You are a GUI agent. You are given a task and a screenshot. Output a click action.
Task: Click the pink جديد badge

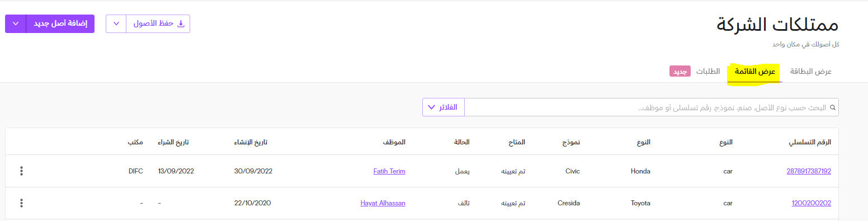pyautogui.click(x=680, y=72)
